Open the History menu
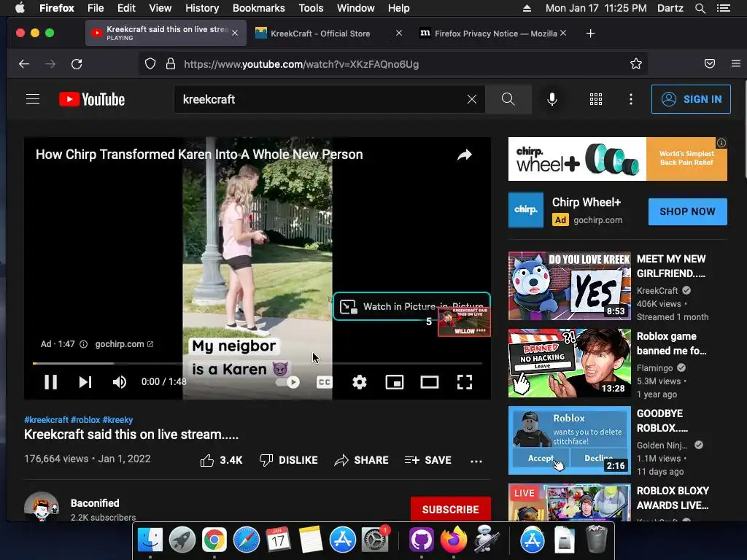Image resolution: width=747 pixels, height=560 pixels. point(202,8)
